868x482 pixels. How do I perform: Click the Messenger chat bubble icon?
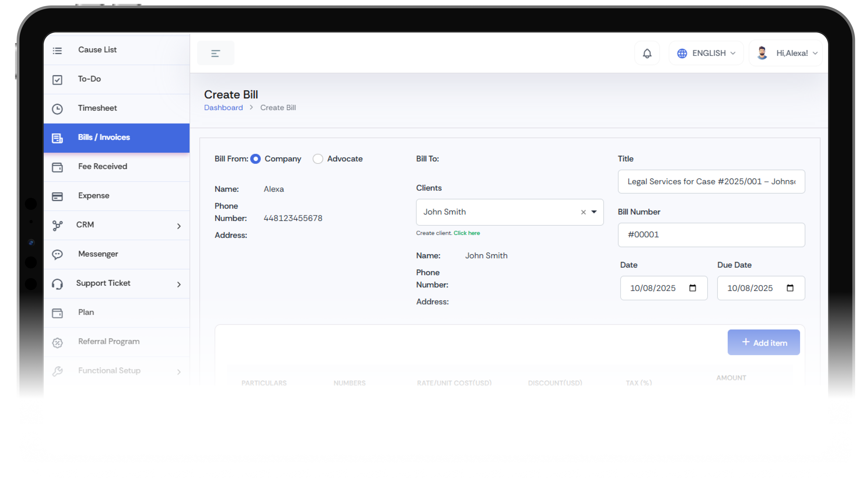[x=57, y=254]
